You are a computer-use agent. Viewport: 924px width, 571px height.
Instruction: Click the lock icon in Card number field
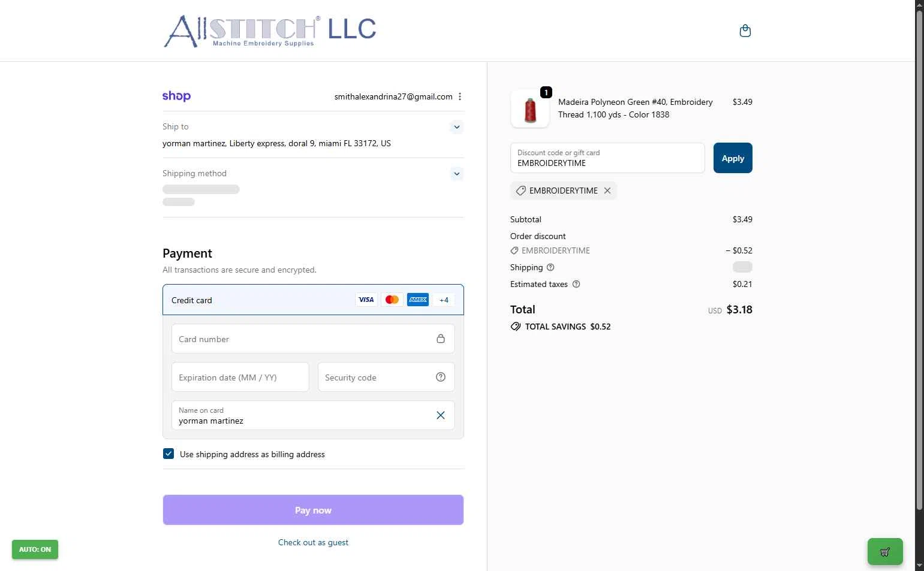441,339
